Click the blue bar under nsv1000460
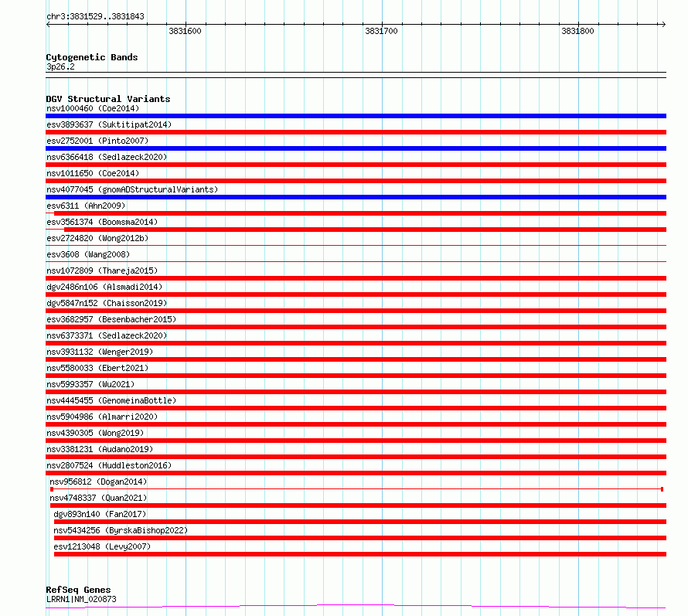The width and height of the screenshot is (688, 616). click(x=356, y=116)
